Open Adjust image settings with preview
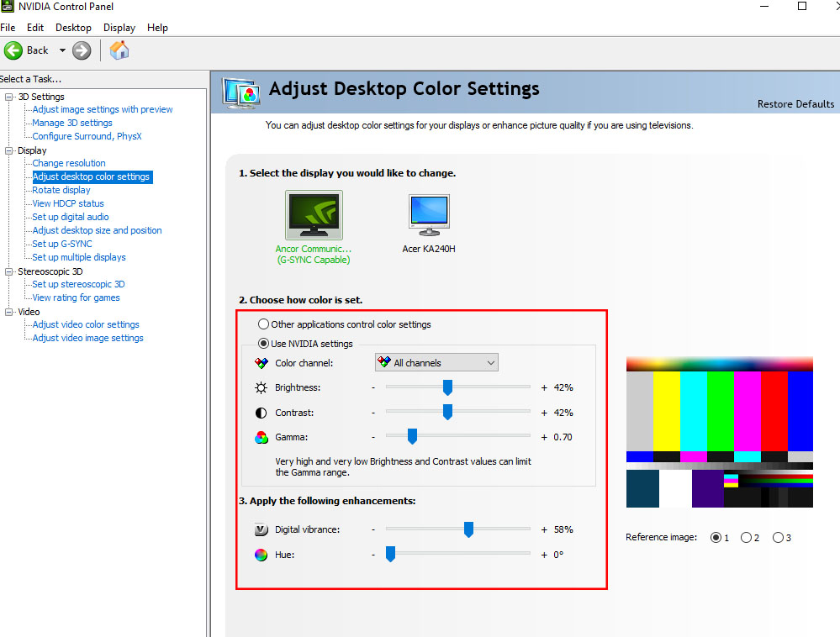Image resolution: width=840 pixels, height=637 pixels. click(103, 109)
